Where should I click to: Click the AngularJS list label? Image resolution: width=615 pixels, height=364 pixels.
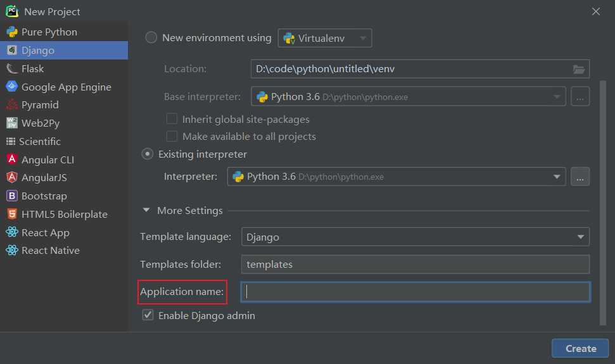tap(44, 178)
